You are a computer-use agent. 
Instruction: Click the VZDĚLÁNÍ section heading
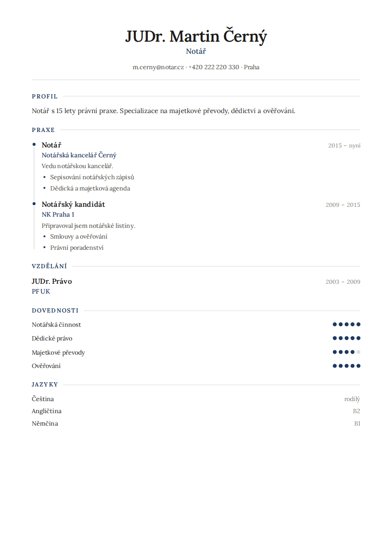[x=49, y=266]
